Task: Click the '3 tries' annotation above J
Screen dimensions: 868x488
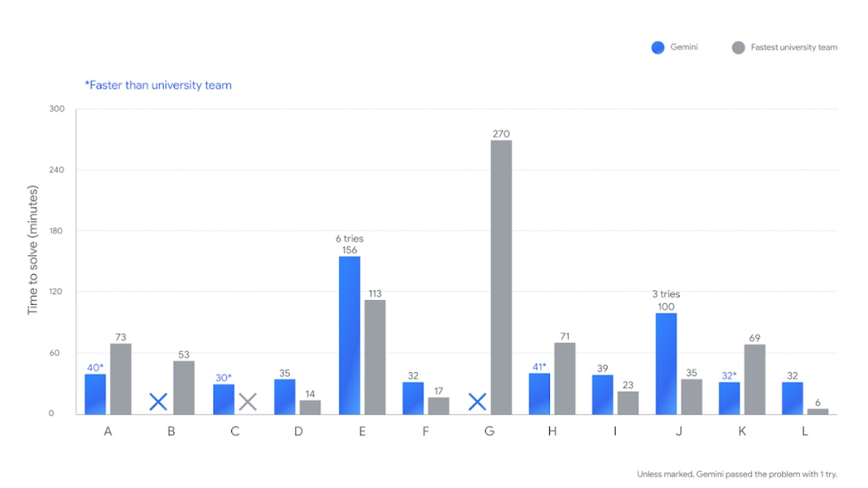Action: point(666,294)
